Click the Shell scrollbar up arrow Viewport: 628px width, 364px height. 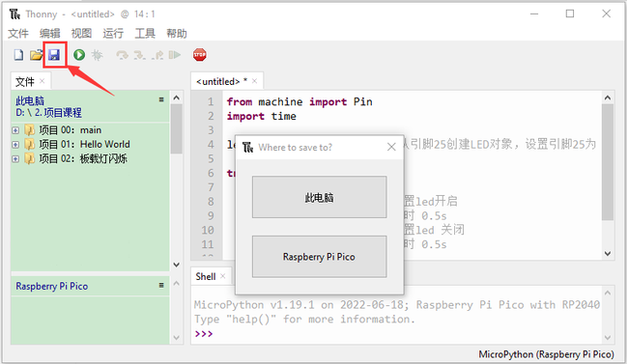pyautogui.click(x=608, y=294)
